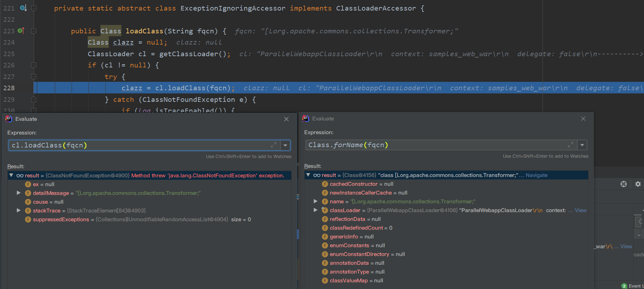Open expression history dropdown for cl.loadClass
This screenshot has width=644, height=289.
click(285, 145)
